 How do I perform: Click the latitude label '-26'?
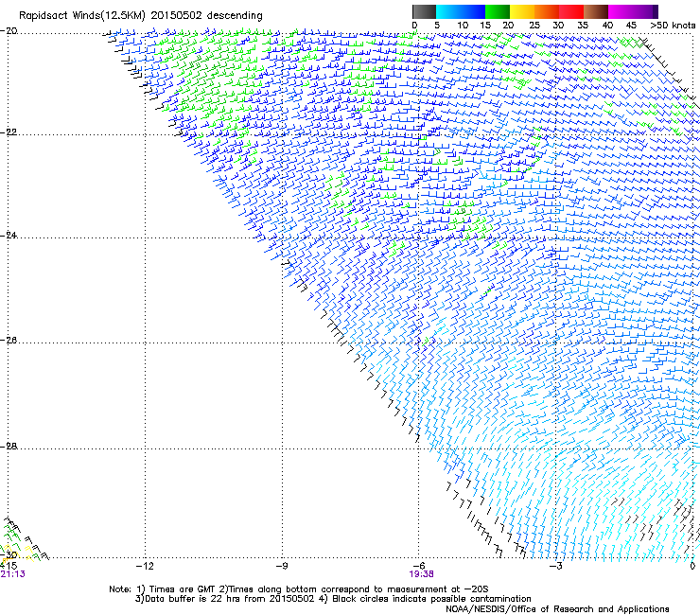pyautogui.click(x=9, y=341)
